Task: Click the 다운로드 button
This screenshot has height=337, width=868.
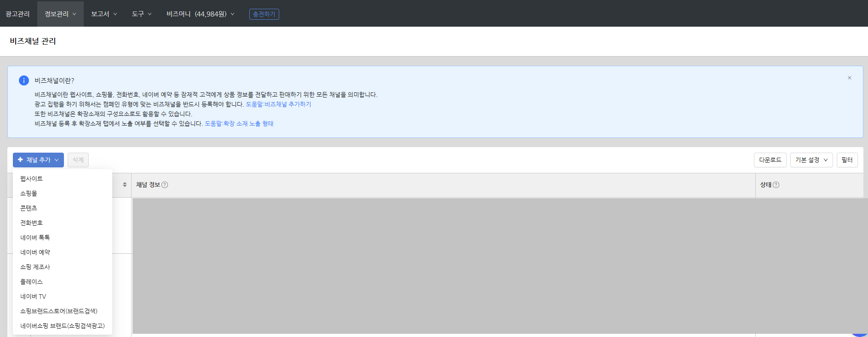Action: pyautogui.click(x=770, y=160)
